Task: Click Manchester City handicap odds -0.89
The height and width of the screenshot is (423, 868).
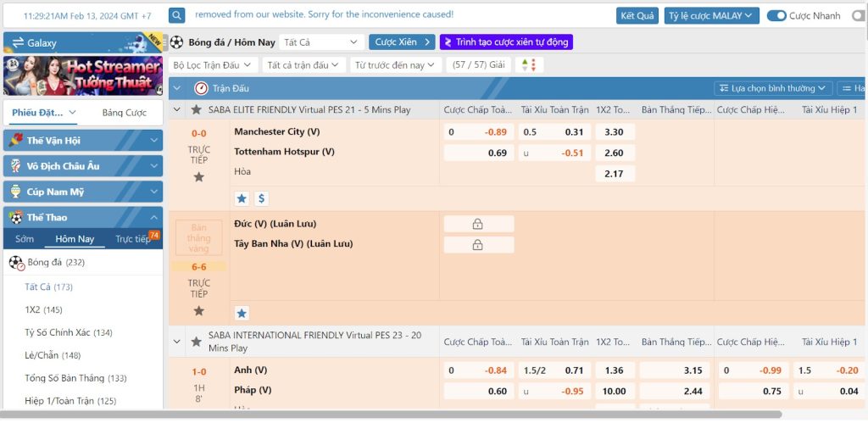Action: click(x=479, y=131)
